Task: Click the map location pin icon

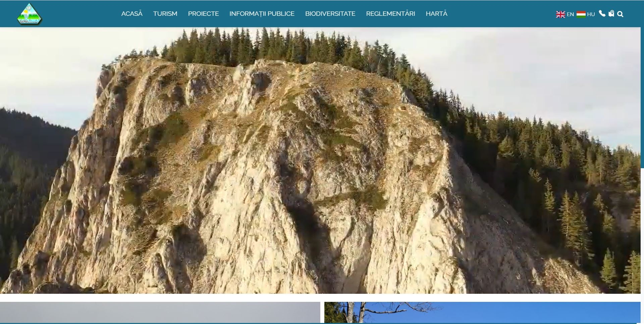Action: (611, 14)
